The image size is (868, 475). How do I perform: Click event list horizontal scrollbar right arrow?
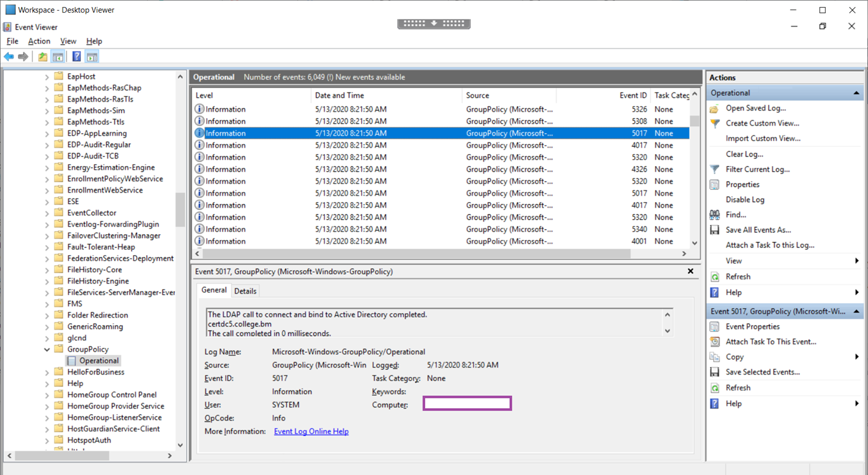point(684,253)
